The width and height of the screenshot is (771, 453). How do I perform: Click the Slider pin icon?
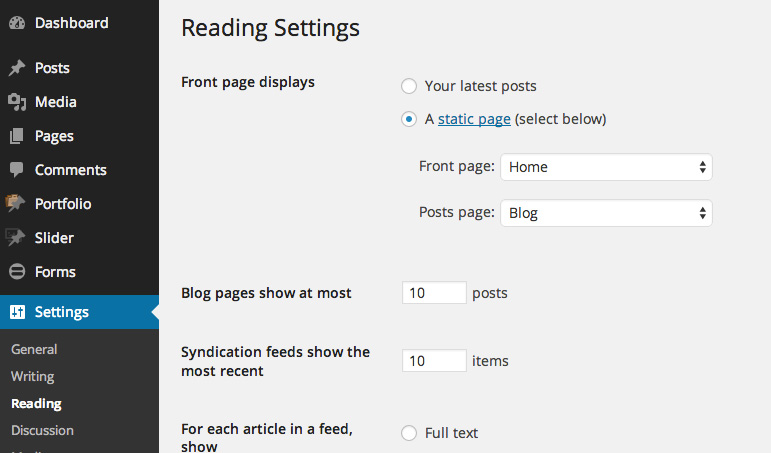(x=15, y=238)
